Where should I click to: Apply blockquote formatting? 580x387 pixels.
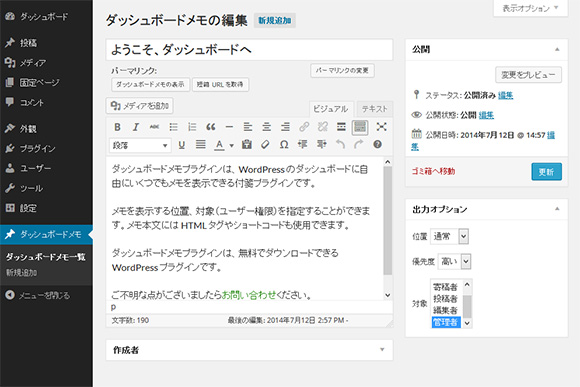(x=210, y=127)
